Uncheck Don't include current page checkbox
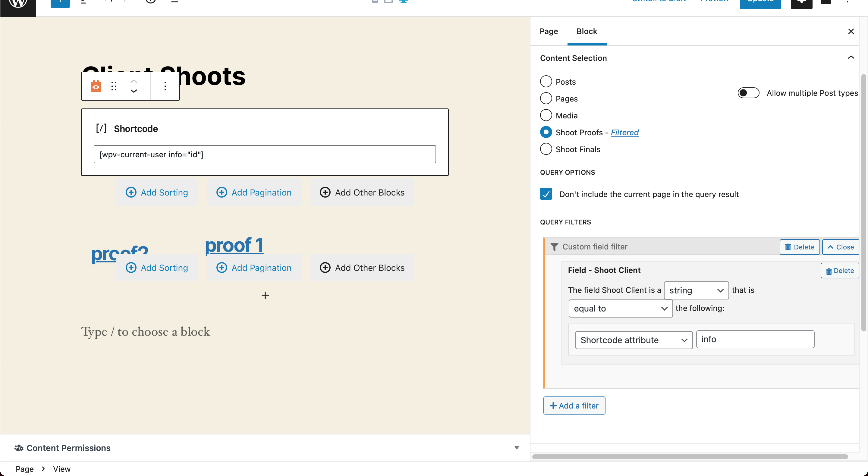 (546, 194)
